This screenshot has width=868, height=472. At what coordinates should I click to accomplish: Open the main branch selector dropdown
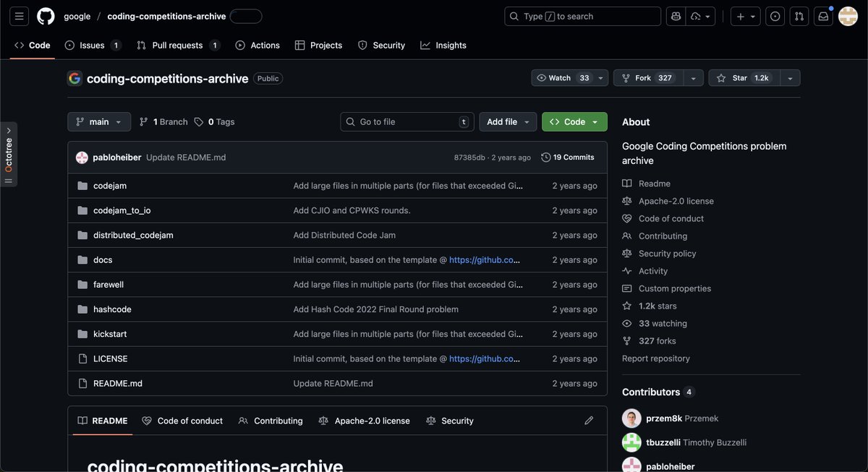99,122
